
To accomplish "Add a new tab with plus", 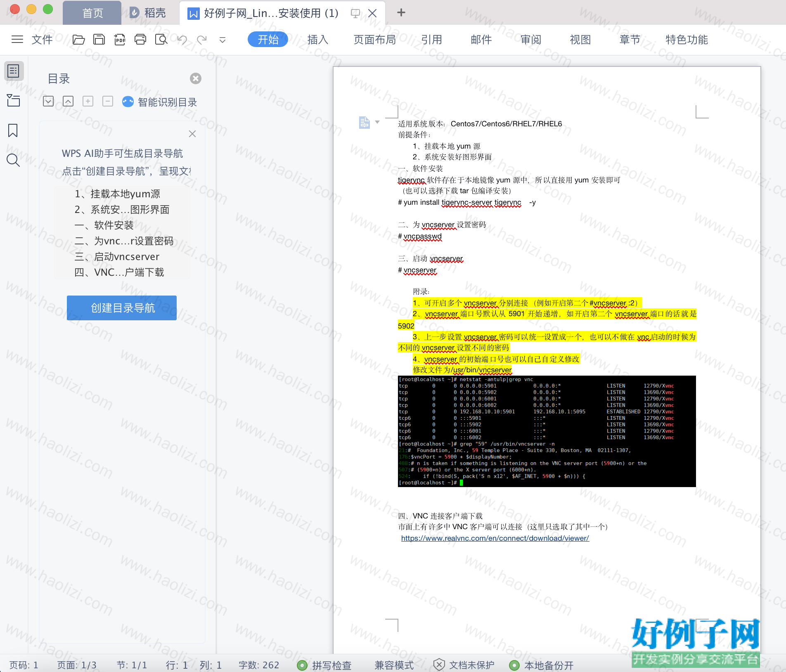I will point(401,13).
